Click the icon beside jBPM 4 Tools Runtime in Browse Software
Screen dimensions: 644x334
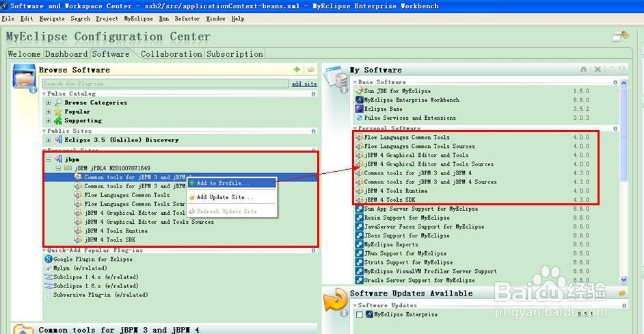coord(79,231)
